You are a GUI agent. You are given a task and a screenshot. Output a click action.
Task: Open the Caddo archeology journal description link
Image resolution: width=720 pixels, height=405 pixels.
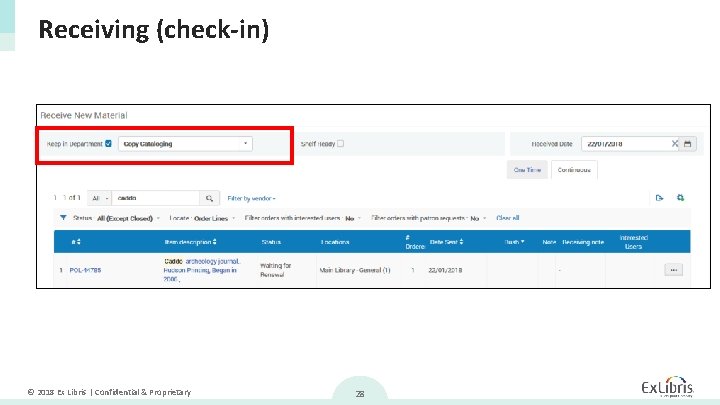[202, 270]
